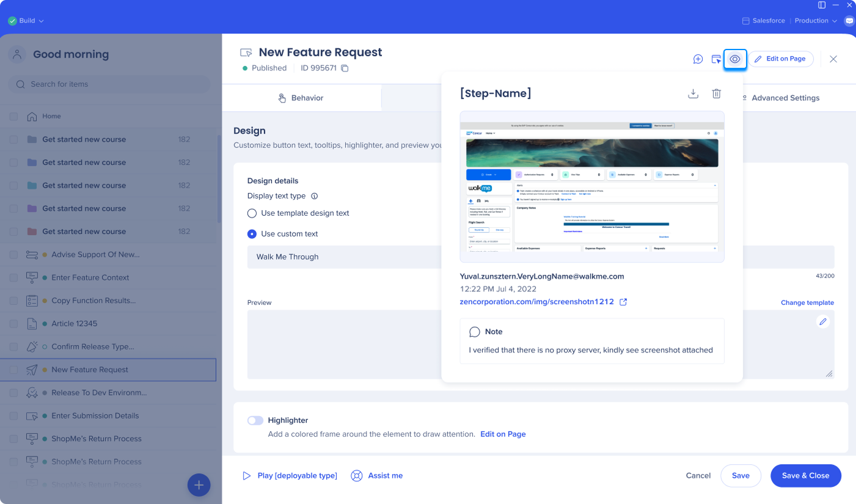Open the Behavior tab
Image resolution: width=856 pixels, height=504 pixels.
point(301,98)
